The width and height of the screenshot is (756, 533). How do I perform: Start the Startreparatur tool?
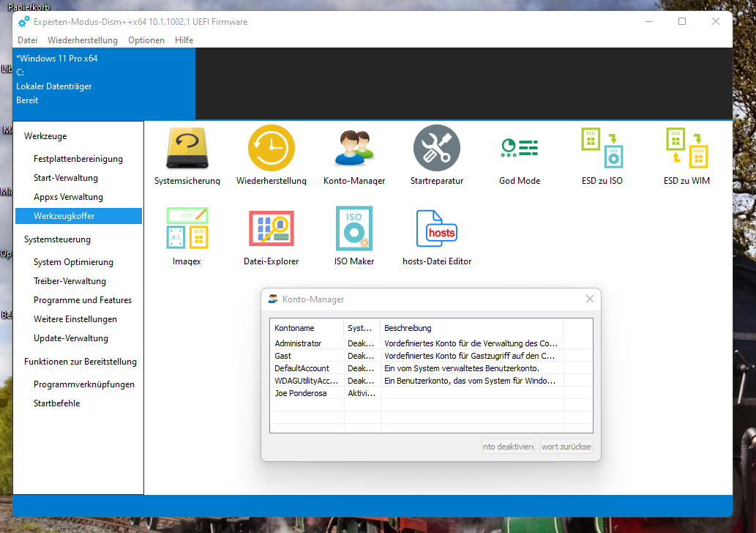coord(437,155)
